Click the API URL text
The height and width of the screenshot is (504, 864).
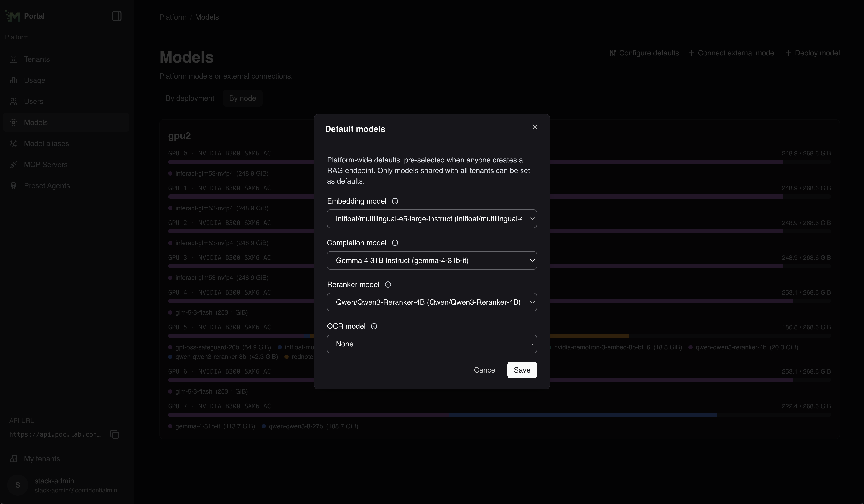click(55, 434)
